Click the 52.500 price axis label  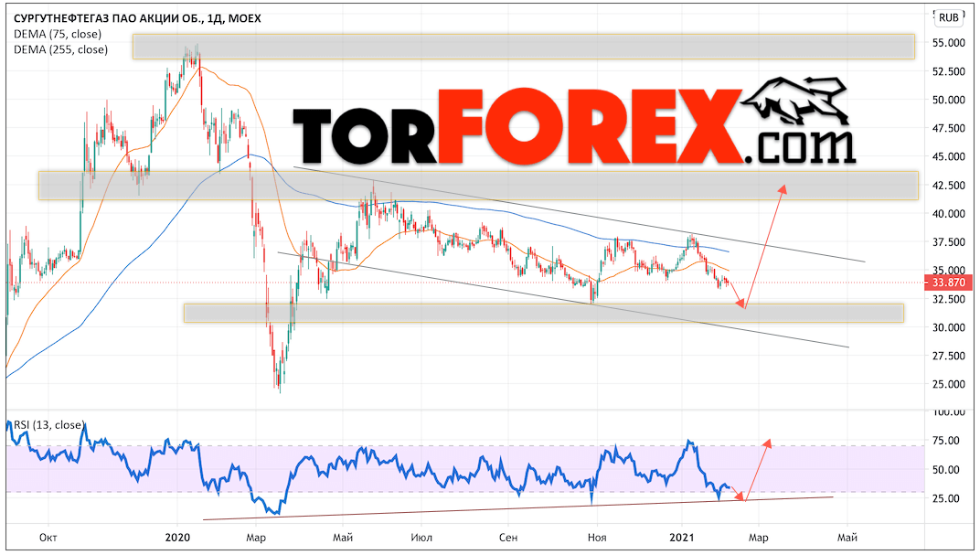[x=949, y=71]
